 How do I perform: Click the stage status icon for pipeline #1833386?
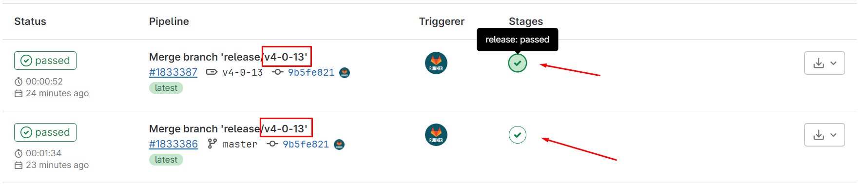(x=518, y=135)
